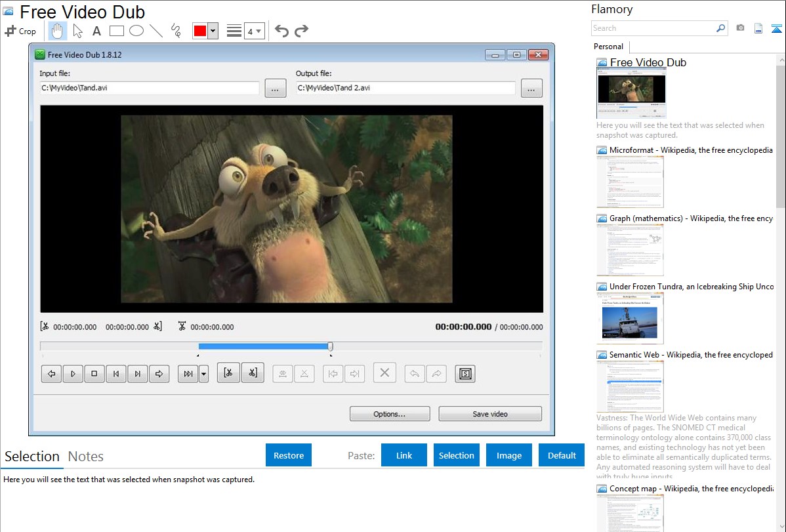786x532 pixels.
Task: Open the Under Frozen Tundra snapshot thumbnail
Action: [630, 318]
